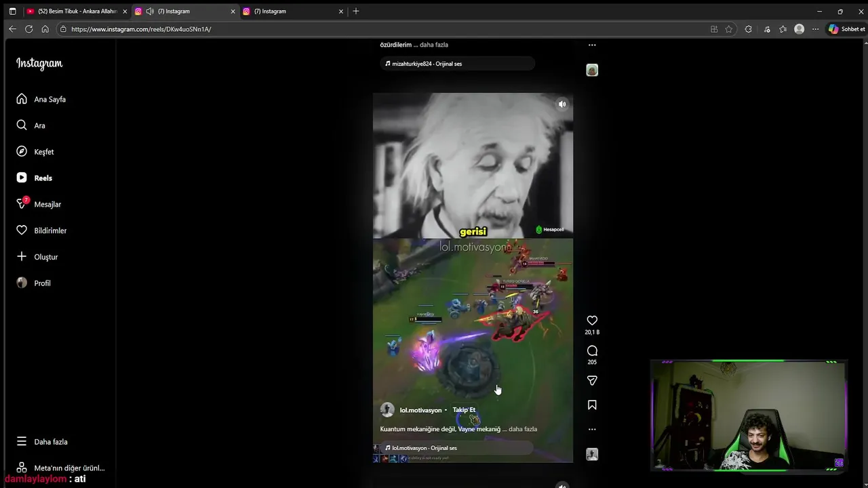
Task: Click the Instagram logo
Action: click(x=39, y=64)
